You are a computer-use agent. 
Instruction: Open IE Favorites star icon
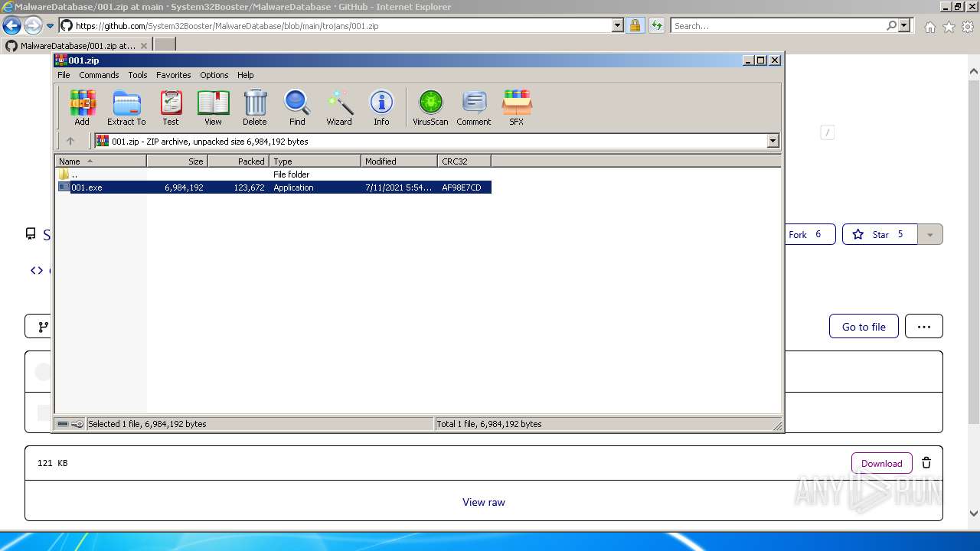[949, 27]
